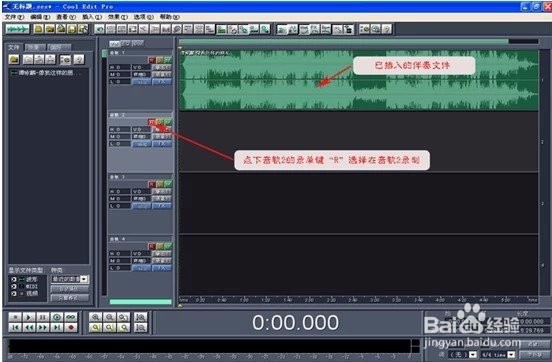Screen dimensions: 552x362
Task: Go to end with the transport button
Action: tap(57, 328)
